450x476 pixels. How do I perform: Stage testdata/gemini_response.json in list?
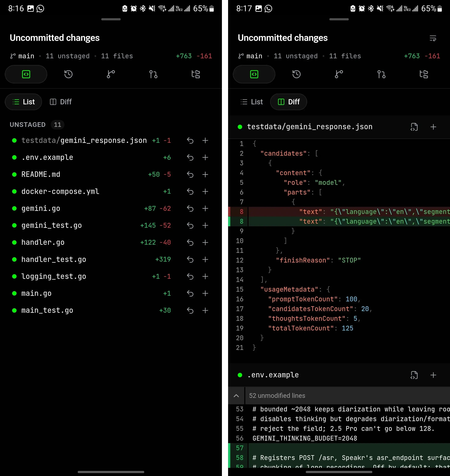[x=205, y=141]
